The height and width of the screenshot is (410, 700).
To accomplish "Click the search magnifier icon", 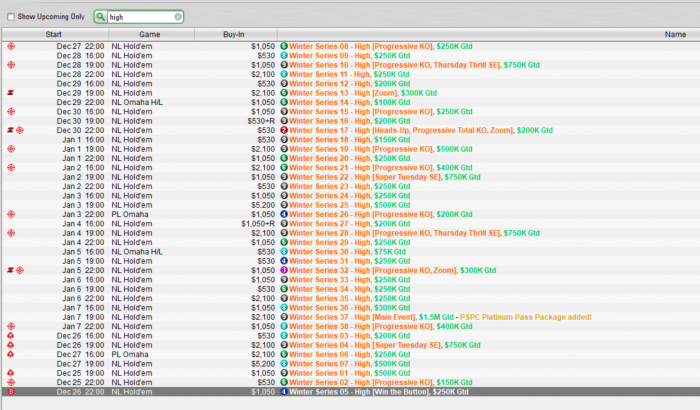I will pos(100,17).
